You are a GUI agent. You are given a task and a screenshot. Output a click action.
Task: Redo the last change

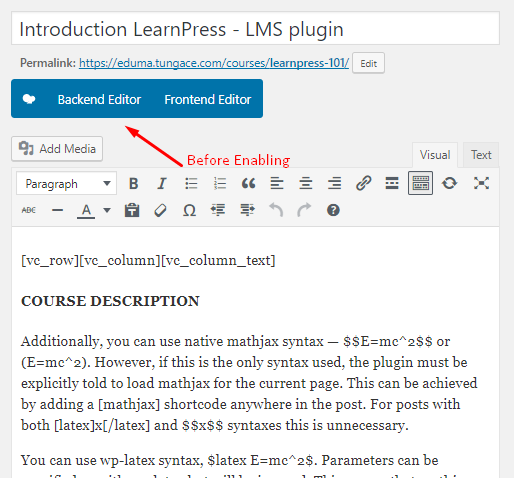click(x=304, y=210)
